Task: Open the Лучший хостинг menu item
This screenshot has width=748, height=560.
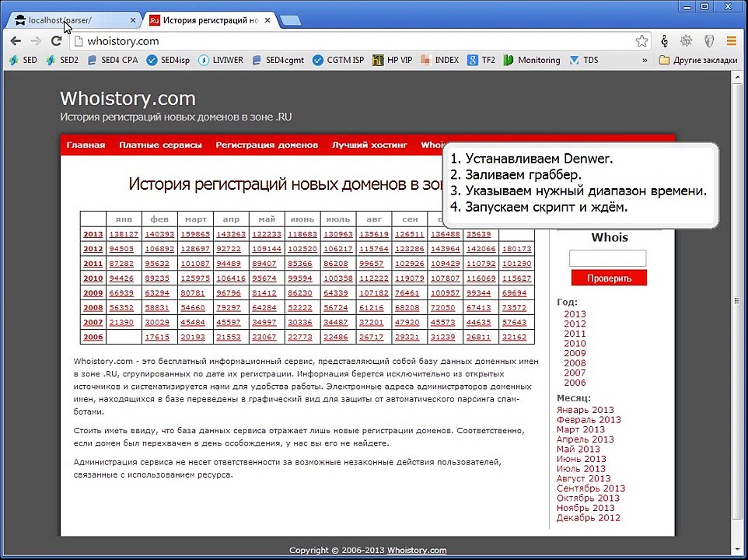Action: coord(369,145)
